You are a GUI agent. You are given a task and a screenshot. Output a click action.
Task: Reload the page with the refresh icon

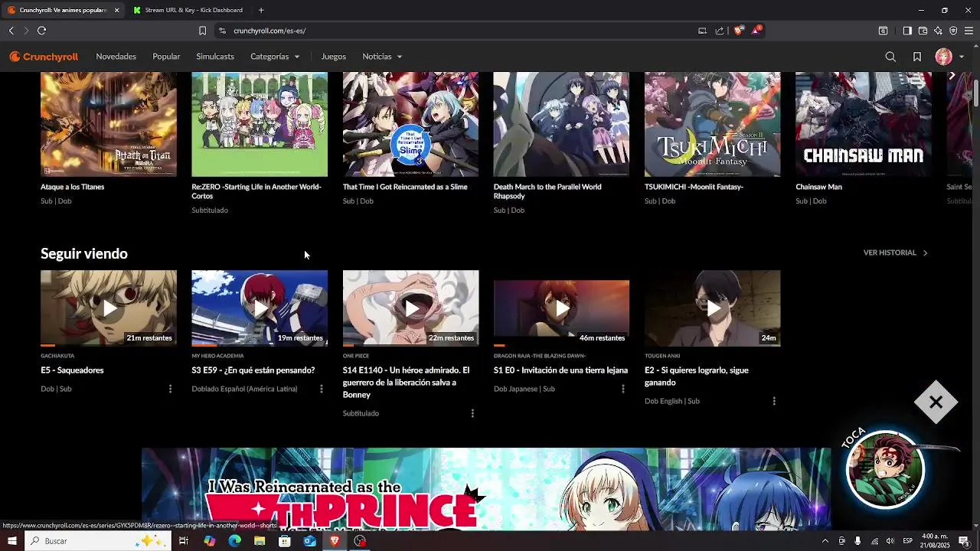[41, 31]
